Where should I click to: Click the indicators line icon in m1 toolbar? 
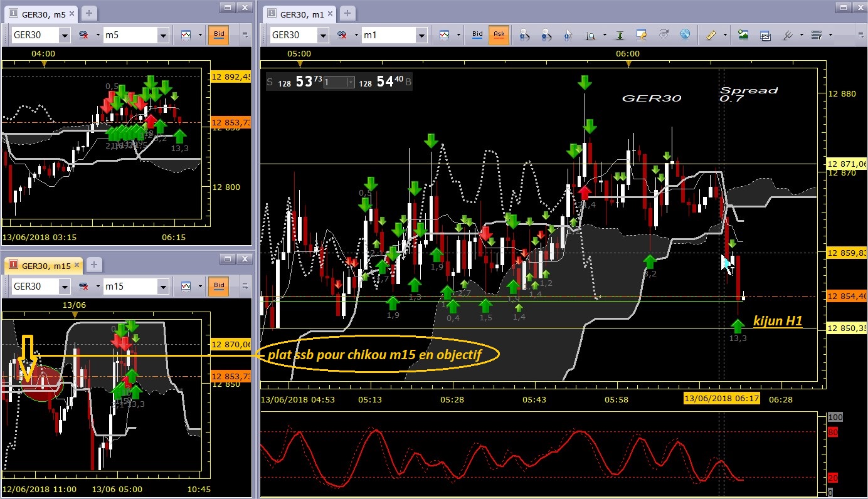point(787,35)
